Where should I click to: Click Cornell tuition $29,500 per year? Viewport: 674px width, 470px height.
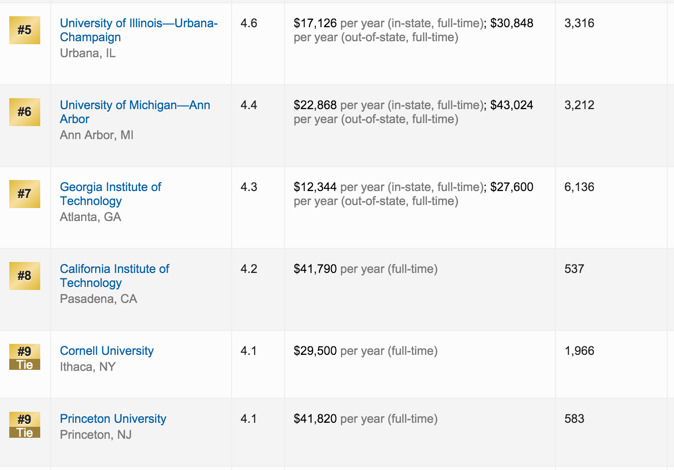(x=365, y=351)
